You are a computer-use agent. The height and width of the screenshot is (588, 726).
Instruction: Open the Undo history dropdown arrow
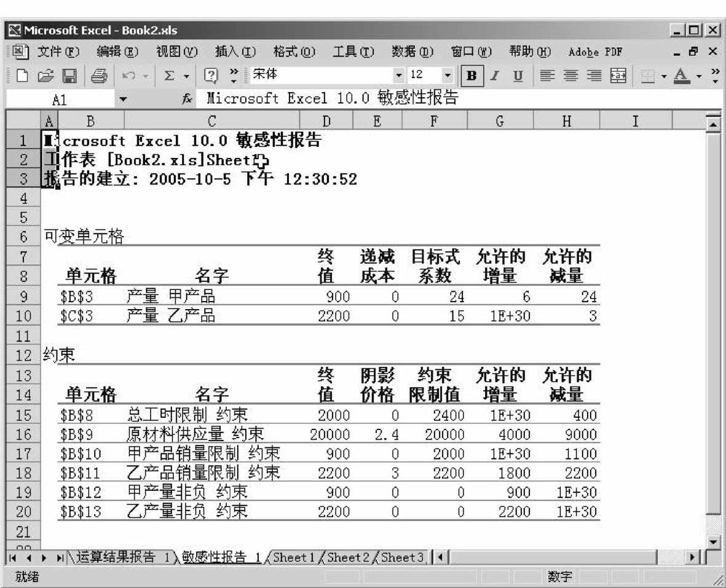146,76
